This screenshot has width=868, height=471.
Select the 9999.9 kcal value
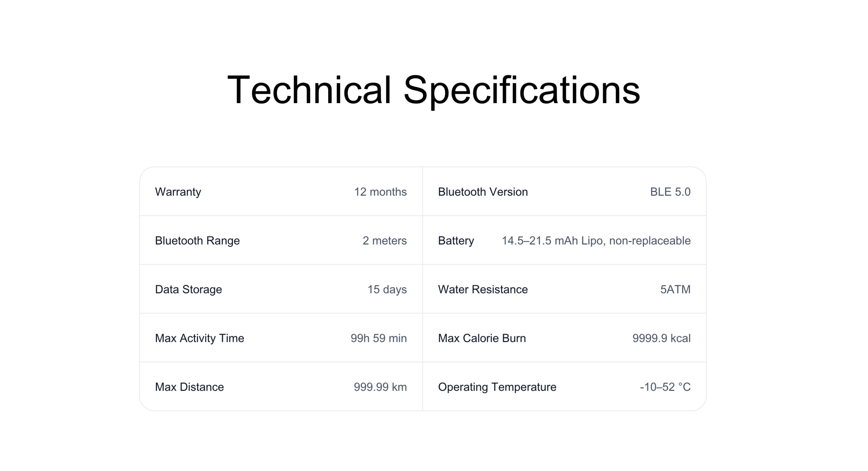point(661,338)
